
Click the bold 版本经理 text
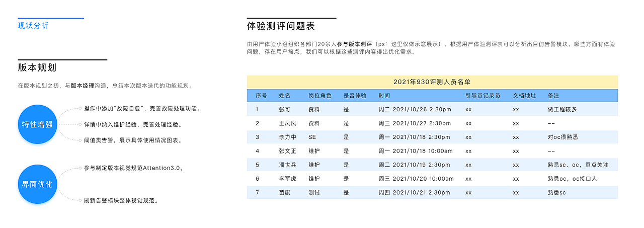tap(83, 86)
